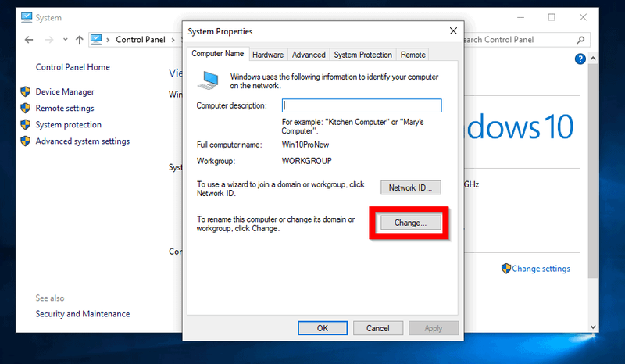Select the Computer Name tab

click(x=218, y=53)
